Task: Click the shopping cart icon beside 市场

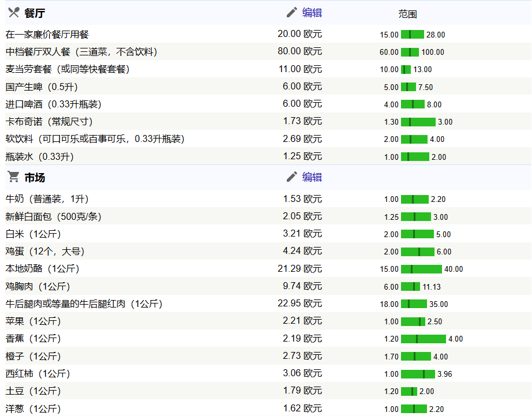Action: tap(13, 177)
